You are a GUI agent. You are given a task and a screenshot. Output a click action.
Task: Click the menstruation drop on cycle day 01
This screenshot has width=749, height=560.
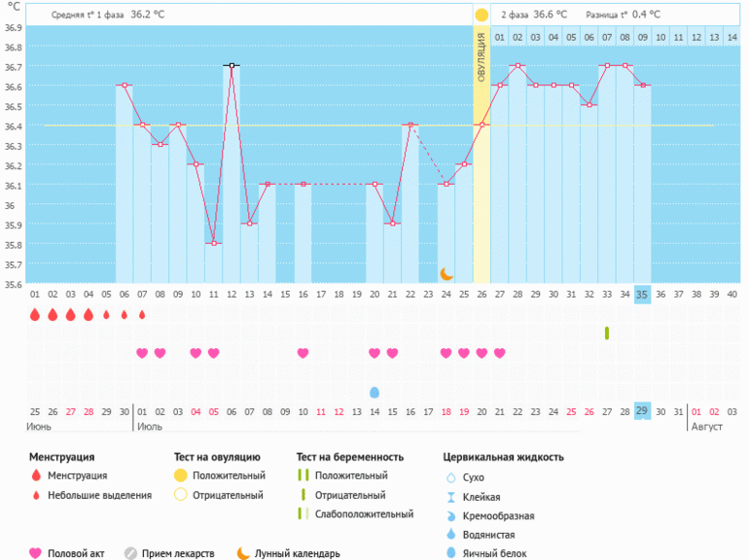[x=35, y=315]
